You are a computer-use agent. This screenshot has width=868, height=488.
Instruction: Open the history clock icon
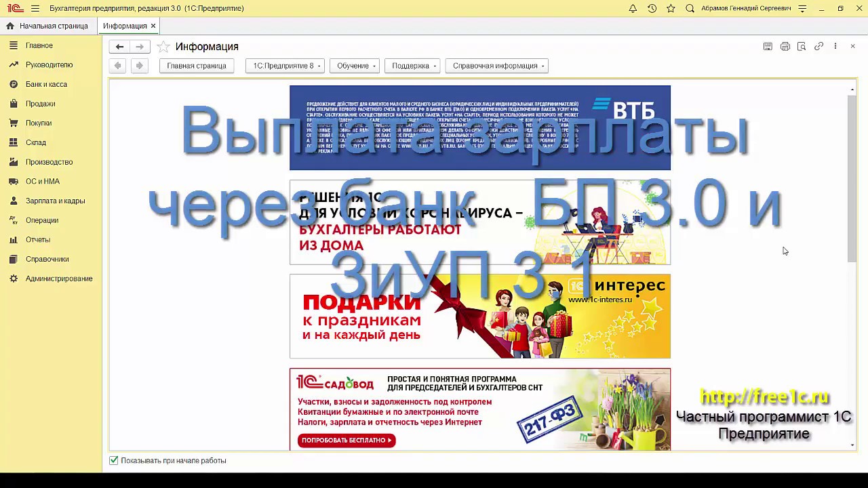pyautogui.click(x=652, y=8)
